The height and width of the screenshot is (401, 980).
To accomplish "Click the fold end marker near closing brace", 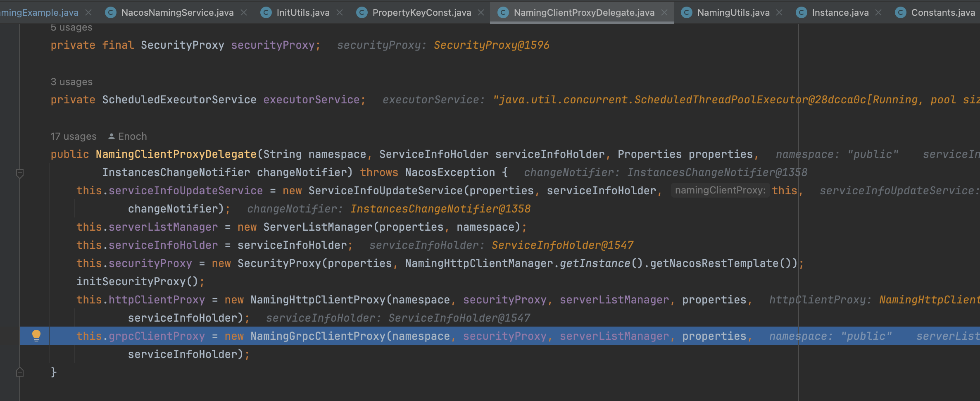I will [x=19, y=372].
